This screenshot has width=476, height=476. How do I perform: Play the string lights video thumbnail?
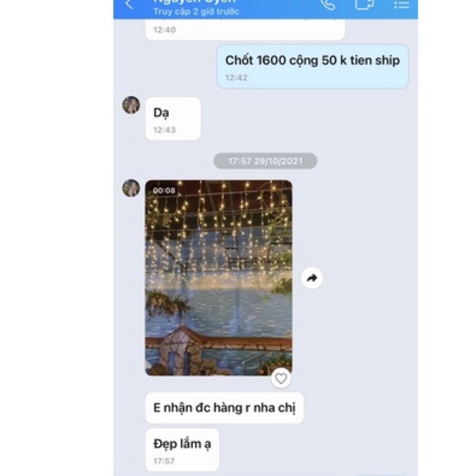click(x=219, y=277)
